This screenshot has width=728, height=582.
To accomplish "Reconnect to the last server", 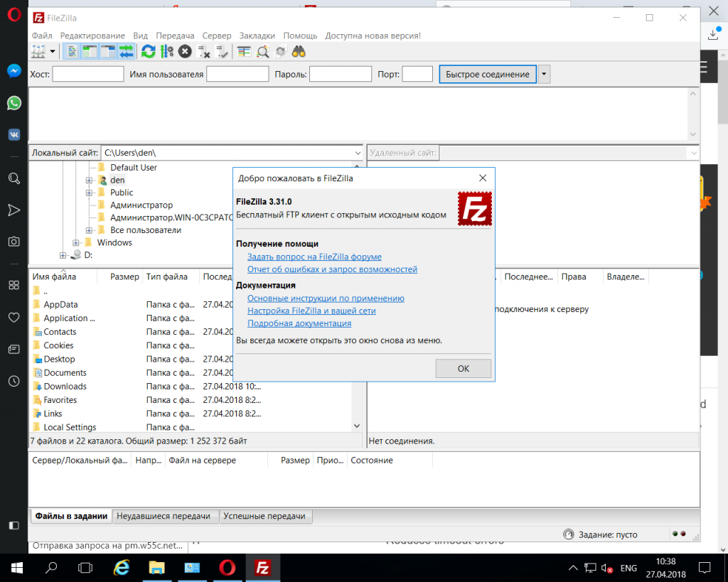I will (222, 51).
